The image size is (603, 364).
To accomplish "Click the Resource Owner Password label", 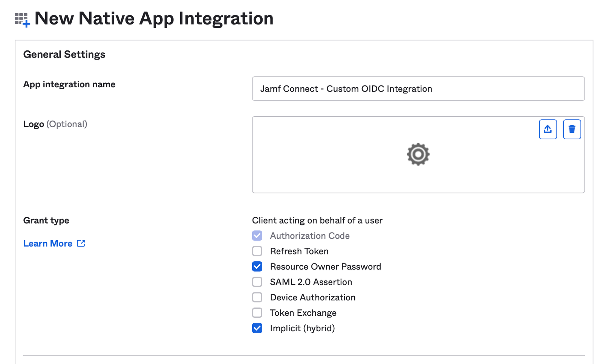I will click(326, 267).
